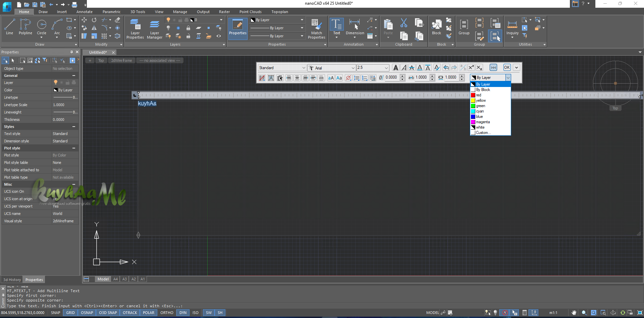Viewport: 644px width, 318px height.
Task: Toggle ORTHO mode in status bar
Action: (x=167, y=313)
